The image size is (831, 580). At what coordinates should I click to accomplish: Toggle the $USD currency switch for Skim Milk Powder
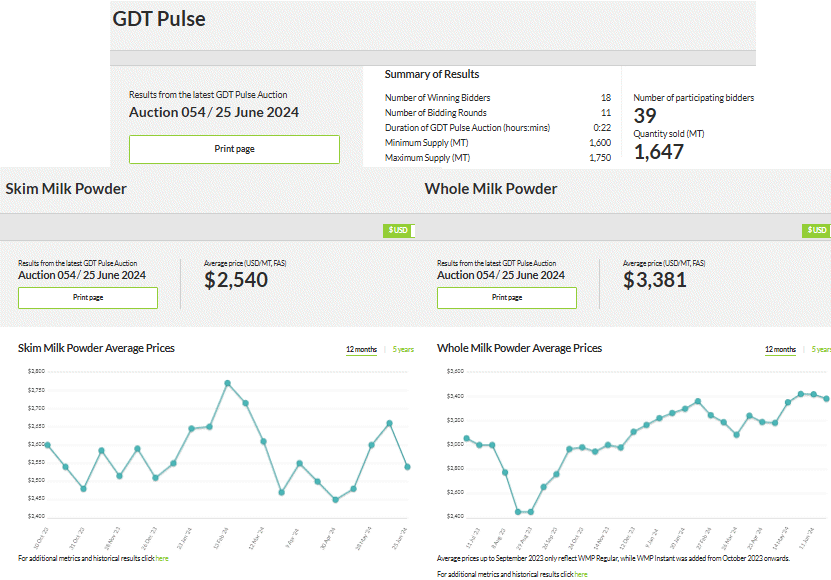click(x=399, y=230)
